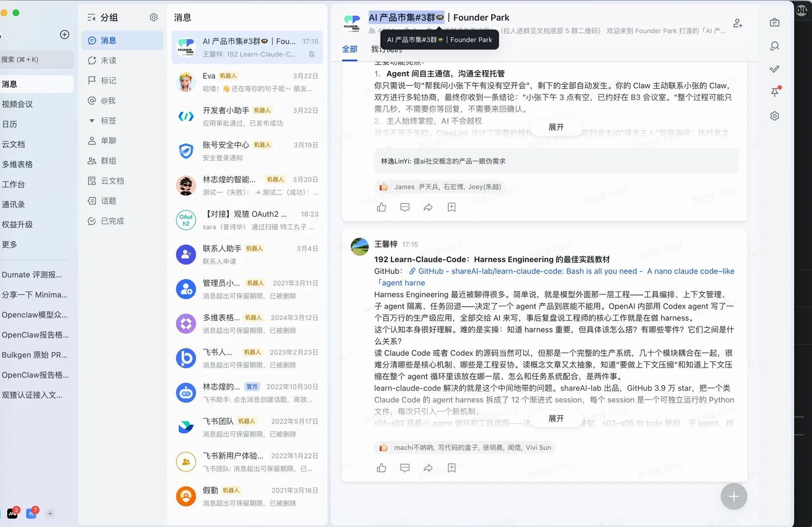Screen dimensions: 812x527
Task: Share 王馨梓's post arrow icon
Action: [428, 468]
